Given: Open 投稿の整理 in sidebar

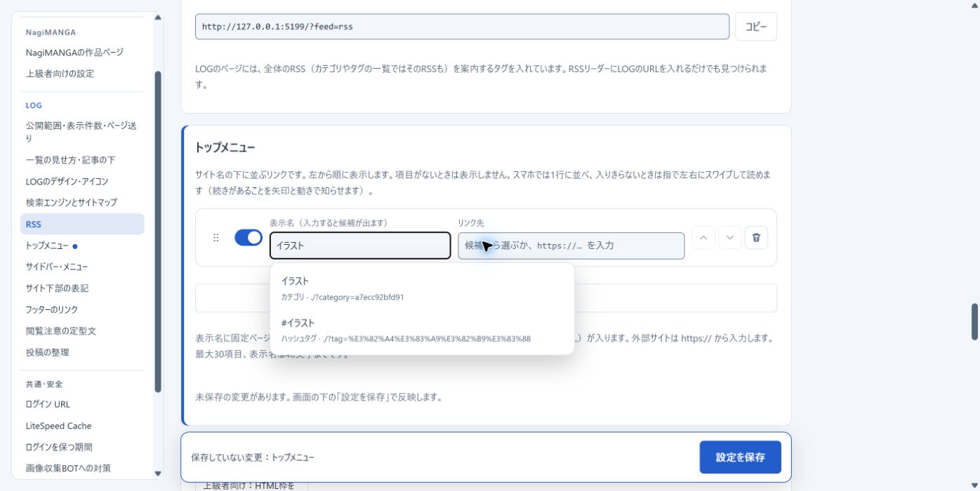Looking at the screenshot, I should (82, 352).
